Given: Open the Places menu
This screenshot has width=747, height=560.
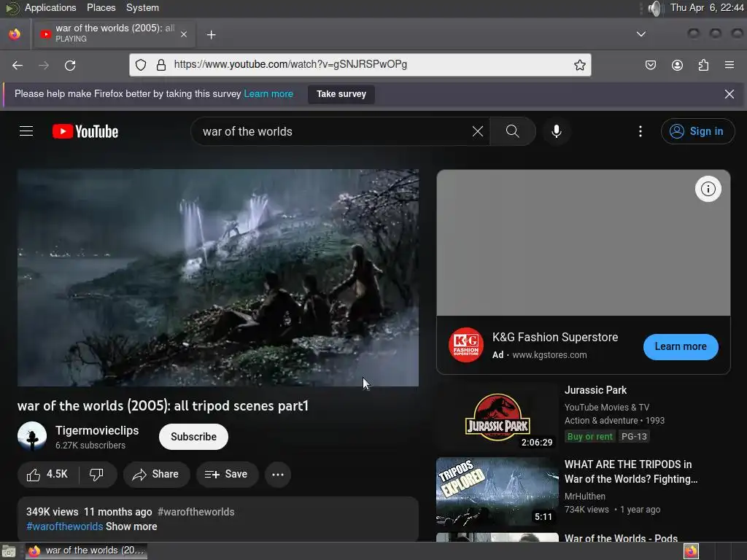Looking at the screenshot, I should coord(101,7).
